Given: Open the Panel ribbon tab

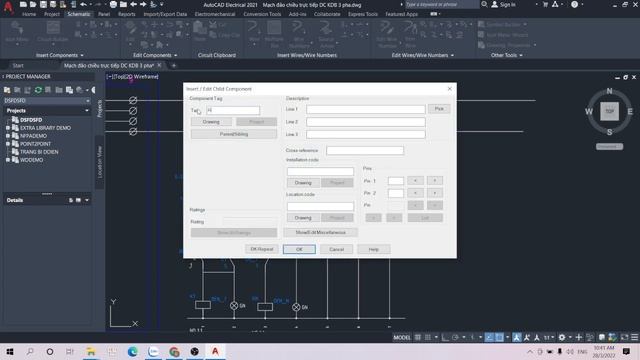Looking at the screenshot, I should (x=104, y=14).
